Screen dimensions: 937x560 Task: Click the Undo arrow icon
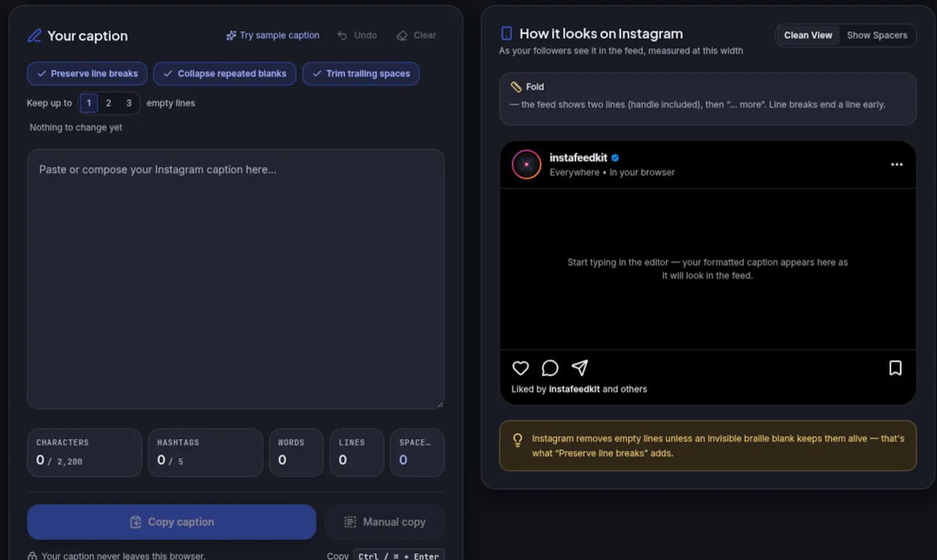[x=342, y=36]
